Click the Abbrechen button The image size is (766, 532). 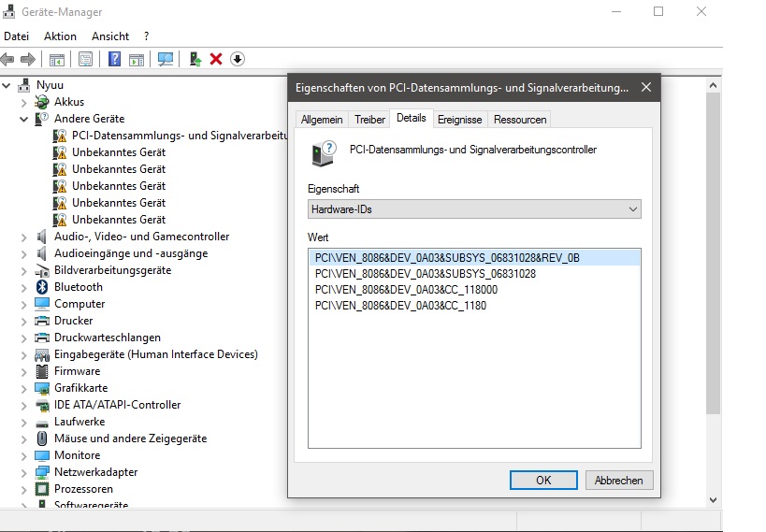tap(618, 480)
